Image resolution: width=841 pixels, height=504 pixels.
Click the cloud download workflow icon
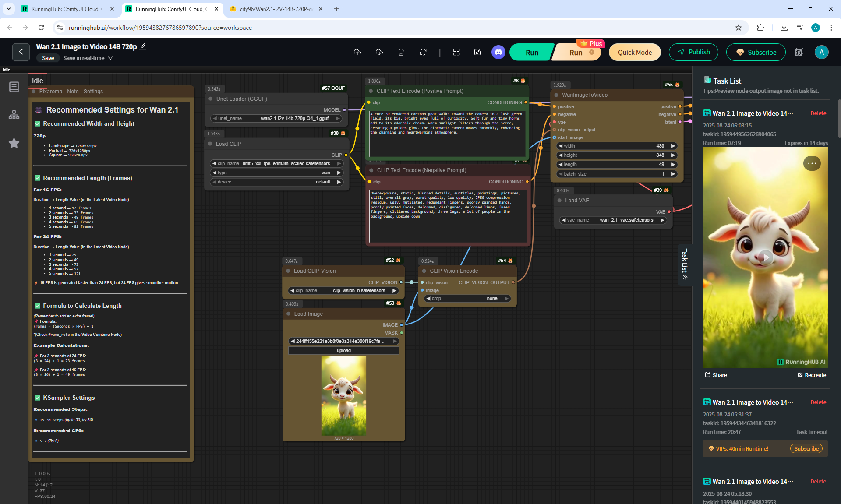(x=379, y=52)
